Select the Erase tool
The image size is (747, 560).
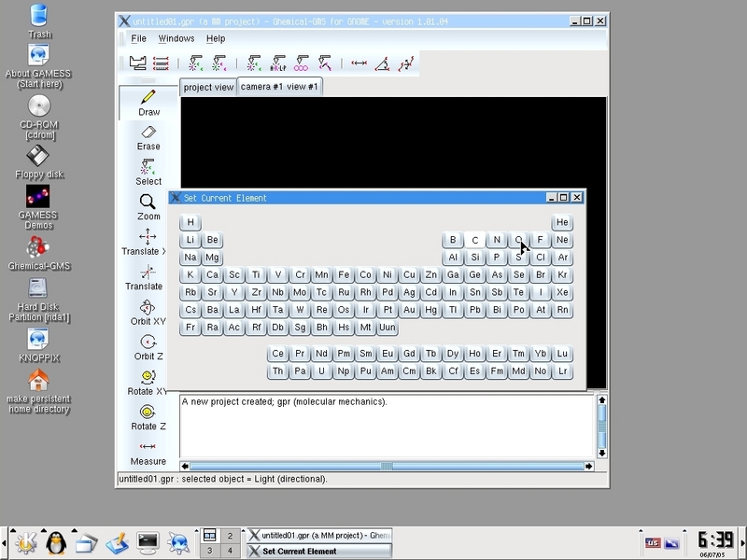click(x=148, y=136)
